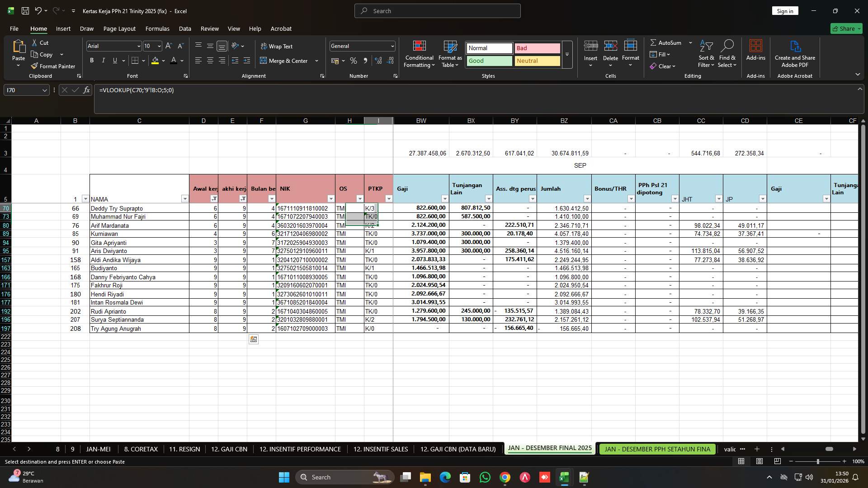Open the Format Painter tool
This screenshot has height=488, width=868.
click(x=53, y=66)
